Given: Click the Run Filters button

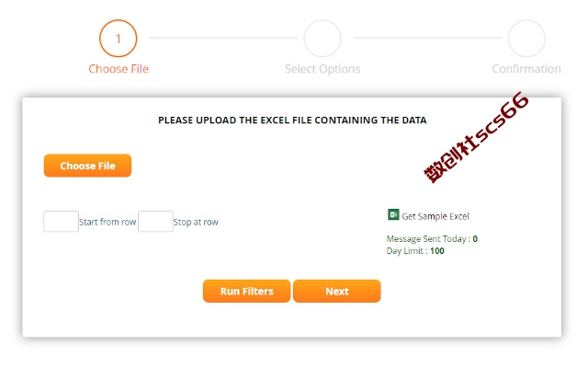Looking at the screenshot, I should point(247,291).
